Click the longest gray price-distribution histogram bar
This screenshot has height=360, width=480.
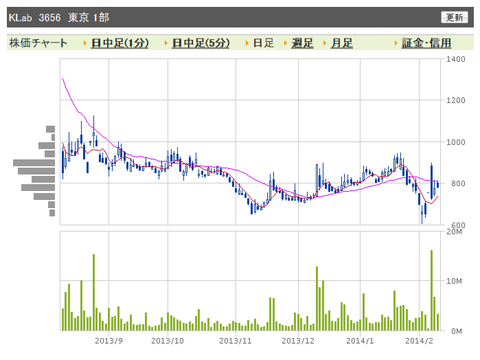click(34, 163)
